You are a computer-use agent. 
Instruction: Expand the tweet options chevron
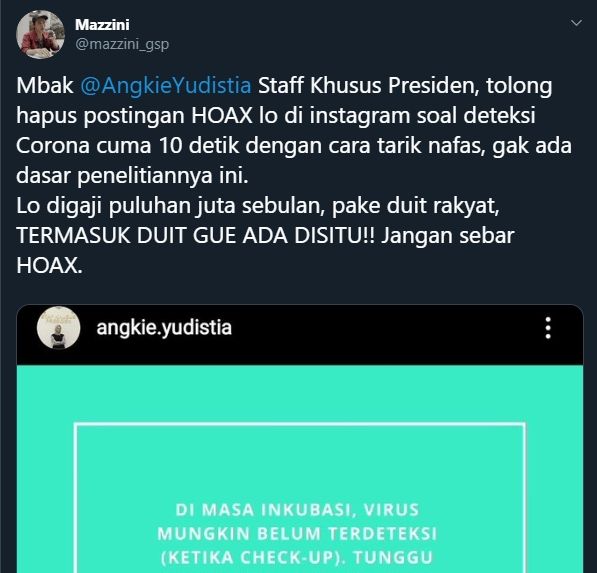point(576,23)
